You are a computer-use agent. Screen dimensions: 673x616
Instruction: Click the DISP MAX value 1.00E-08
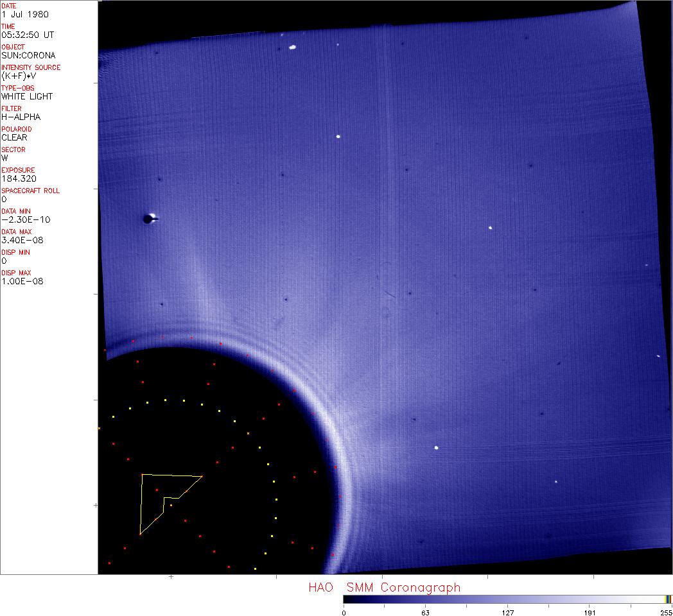(x=22, y=281)
